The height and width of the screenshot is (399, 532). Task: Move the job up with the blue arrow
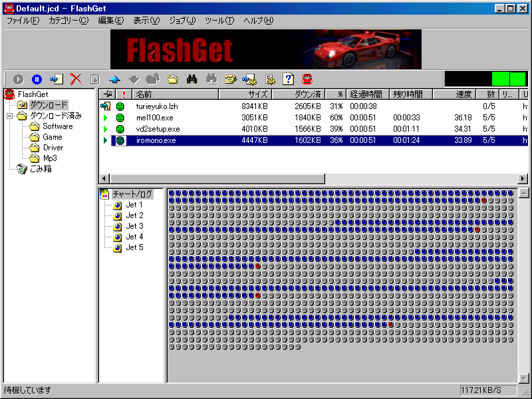pyautogui.click(x=114, y=79)
